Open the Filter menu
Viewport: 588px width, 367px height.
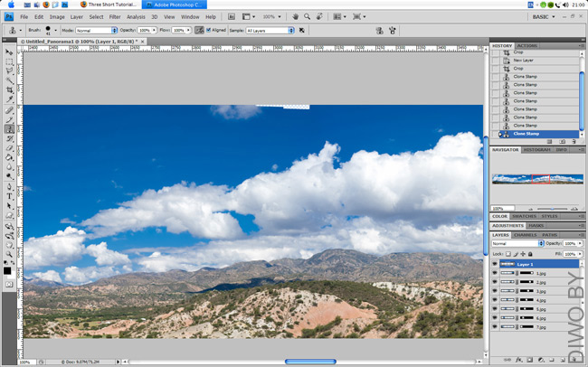[x=115, y=16]
